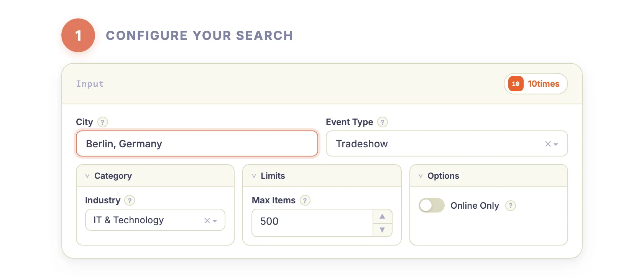The height and width of the screenshot is (277, 644).
Task: Open the Event Type dropdown
Action: [x=555, y=144]
